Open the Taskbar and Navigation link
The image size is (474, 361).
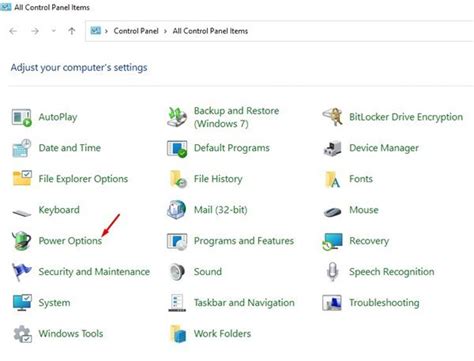[x=244, y=303]
